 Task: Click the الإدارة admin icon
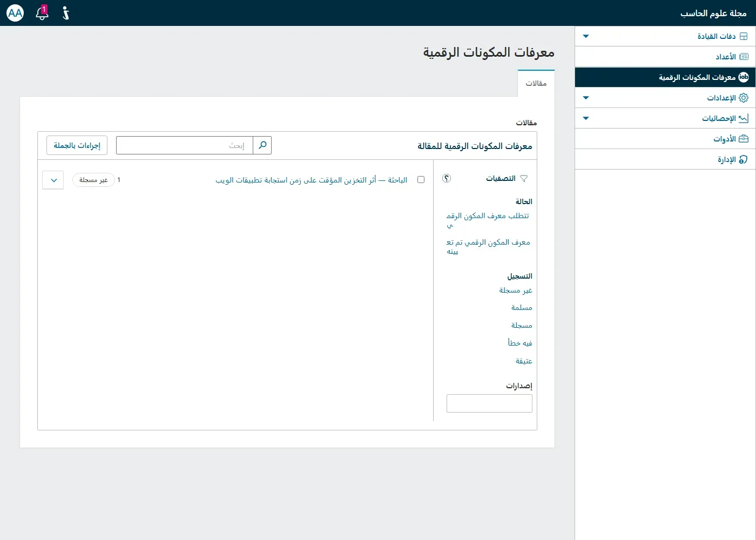point(744,159)
